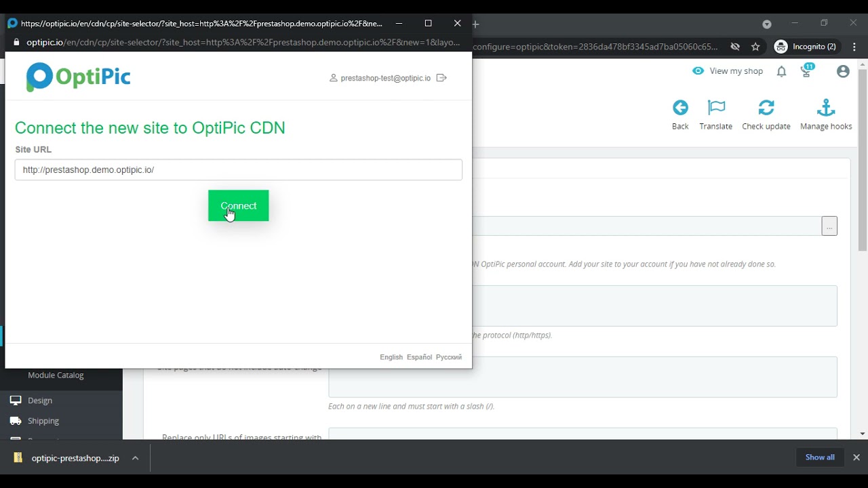Viewport: 868px width, 488px height.
Task: Click the text area above the slash hint
Action: tap(583, 377)
